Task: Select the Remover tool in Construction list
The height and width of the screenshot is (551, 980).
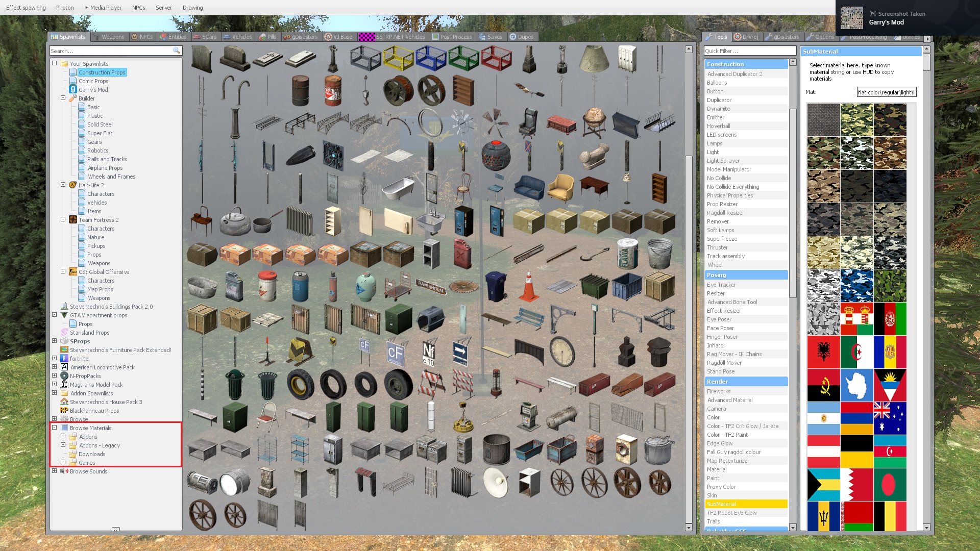Action: click(718, 221)
